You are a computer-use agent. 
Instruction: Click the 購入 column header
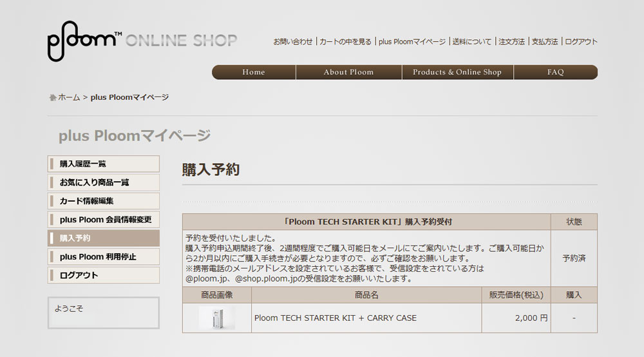tap(574, 295)
